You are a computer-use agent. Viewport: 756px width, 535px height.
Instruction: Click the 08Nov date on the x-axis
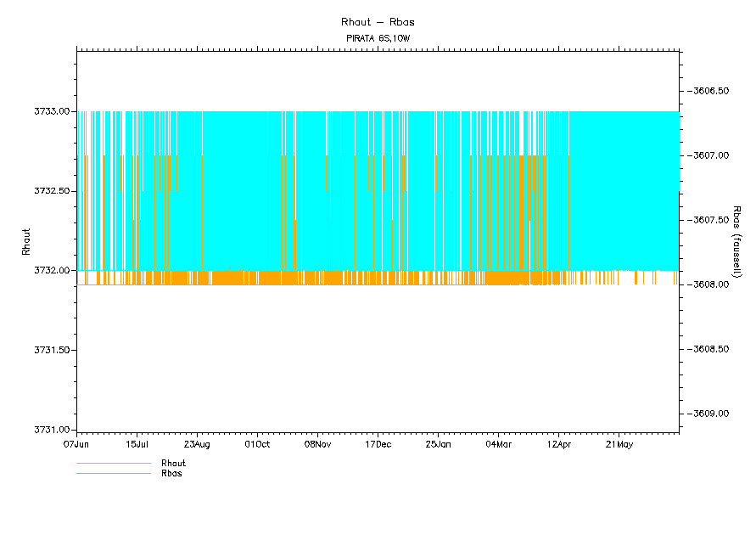(317, 444)
